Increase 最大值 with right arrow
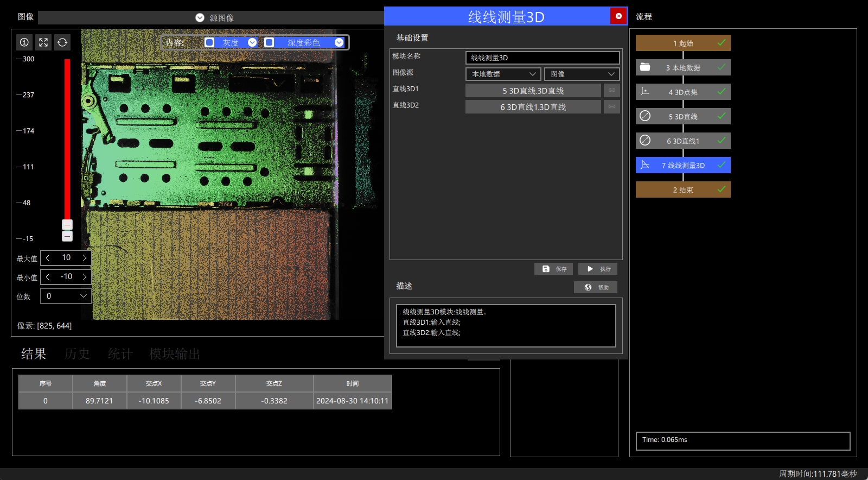This screenshot has height=480, width=868. pyautogui.click(x=84, y=258)
